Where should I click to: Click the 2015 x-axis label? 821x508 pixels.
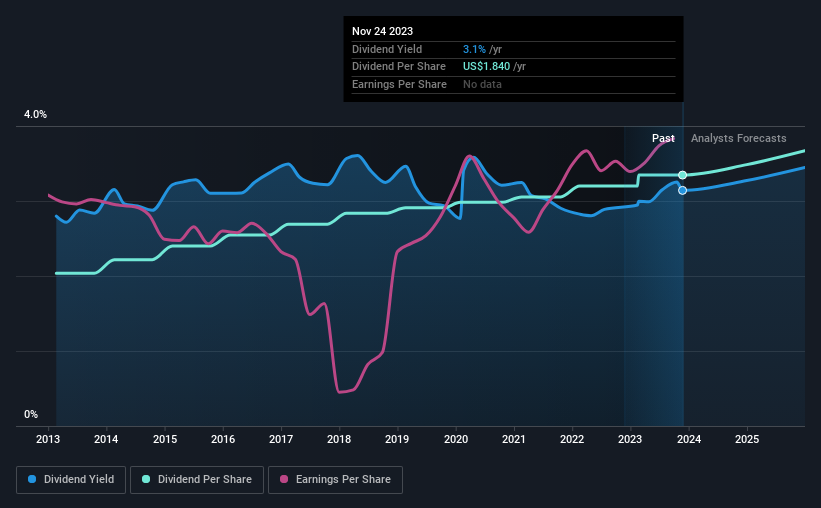click(x=165, y=439)
